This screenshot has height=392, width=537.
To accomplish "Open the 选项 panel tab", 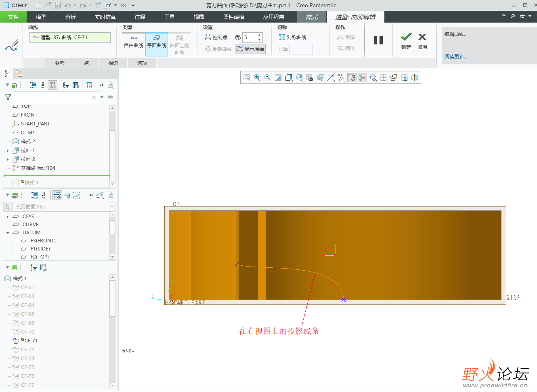I will [x=142, y=63].
